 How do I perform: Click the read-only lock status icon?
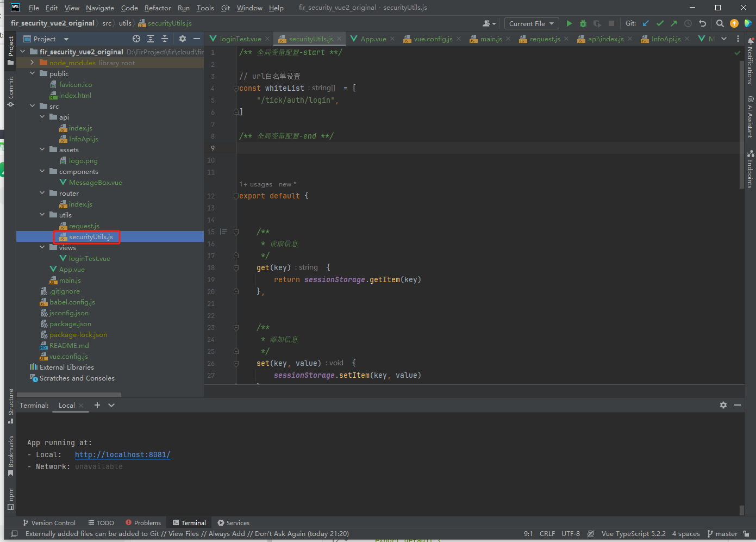pyautogui.click(x=746, y=534)
